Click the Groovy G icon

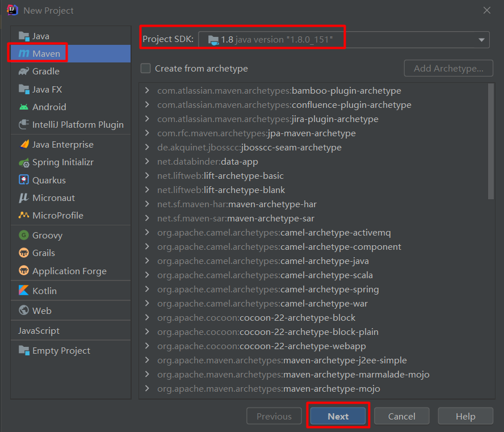coord(24,235)
